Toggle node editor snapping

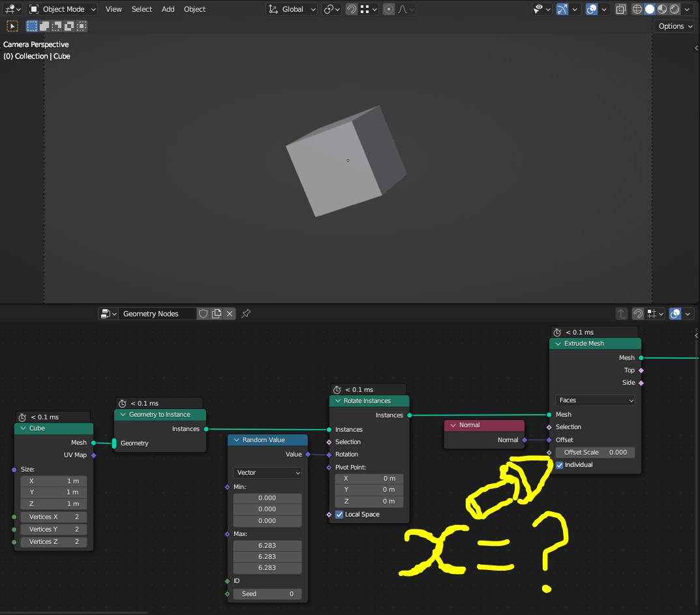click(638, 314)
